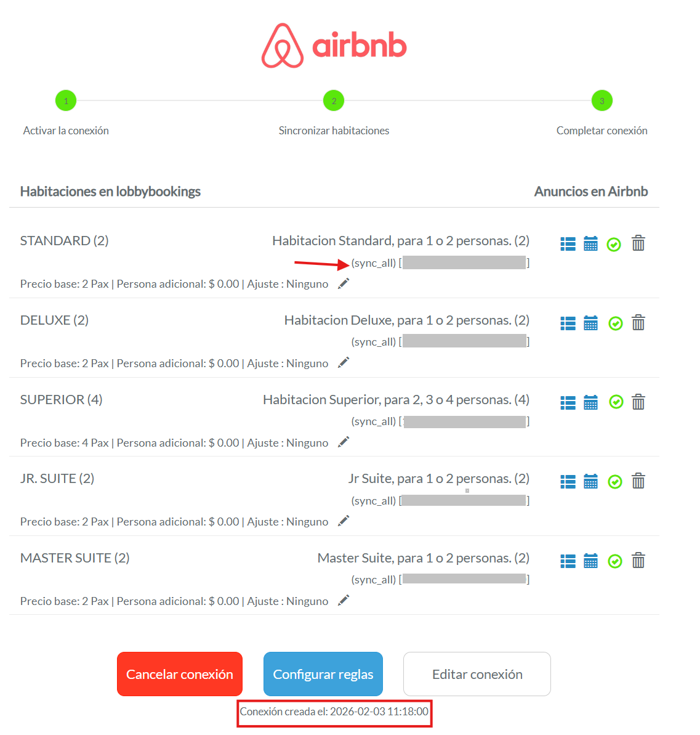This screenshot has height=735, width=700.
Task: Click the Configurar reglas button
Action: tap(323, 674)
